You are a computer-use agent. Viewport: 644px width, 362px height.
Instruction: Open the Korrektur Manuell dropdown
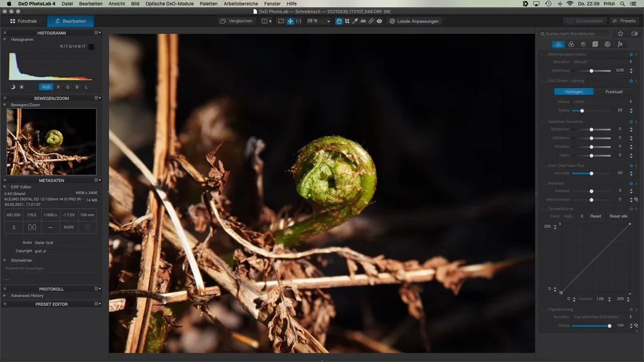point(603,62)
